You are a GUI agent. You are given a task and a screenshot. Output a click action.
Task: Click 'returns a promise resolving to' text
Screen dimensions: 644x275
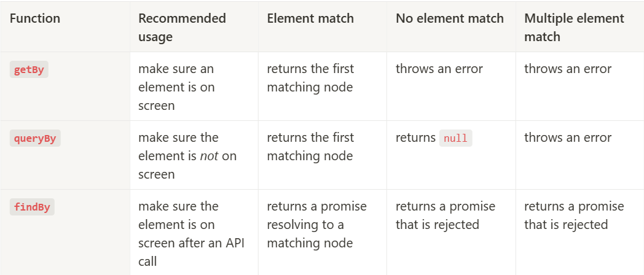[316, 215]
